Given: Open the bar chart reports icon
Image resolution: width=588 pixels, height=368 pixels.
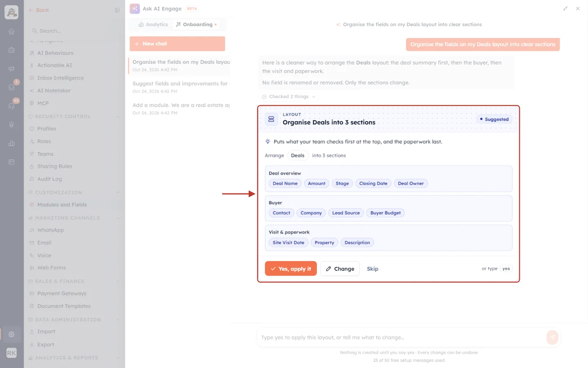Looking at the screenshot, I should tap(11, 144).
